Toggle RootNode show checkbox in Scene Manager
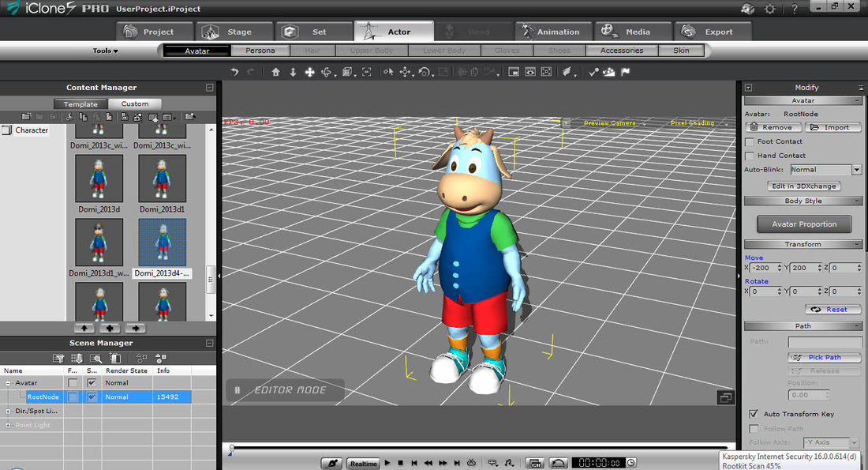The image size is (868, 470). click(92, 397)
